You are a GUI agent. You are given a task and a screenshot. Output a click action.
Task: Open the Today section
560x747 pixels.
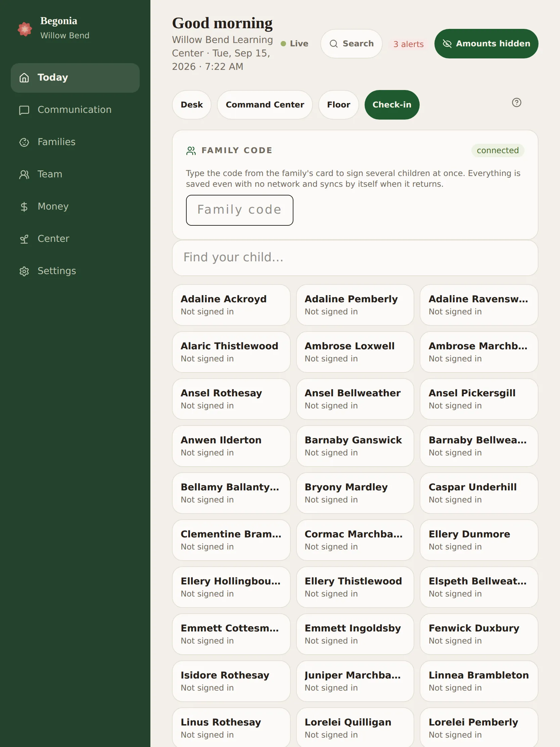coord(75,78)
